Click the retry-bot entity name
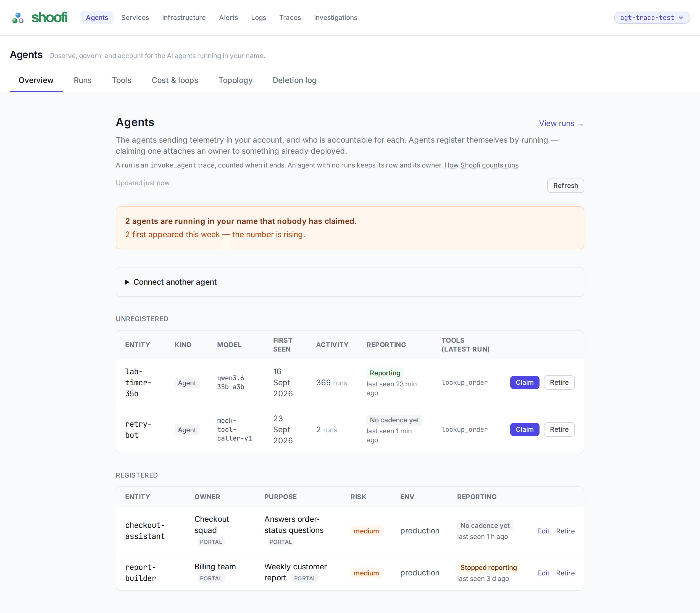The image size is (700, 613). 138,429
